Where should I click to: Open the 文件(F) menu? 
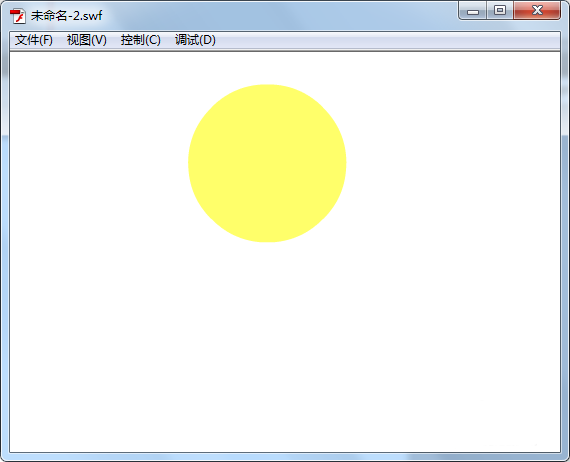[x=33, y=40]
